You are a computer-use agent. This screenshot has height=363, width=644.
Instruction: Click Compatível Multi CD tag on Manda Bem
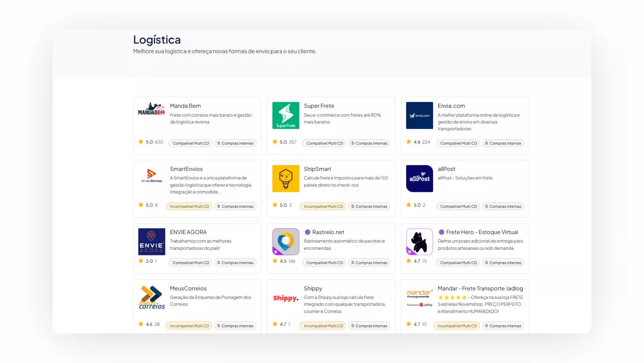[x=191, y=143]
